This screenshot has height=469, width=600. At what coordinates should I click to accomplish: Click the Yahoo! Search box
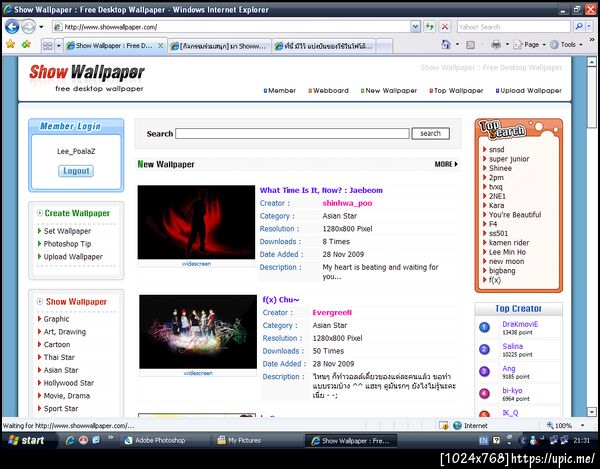coord(514,27)
